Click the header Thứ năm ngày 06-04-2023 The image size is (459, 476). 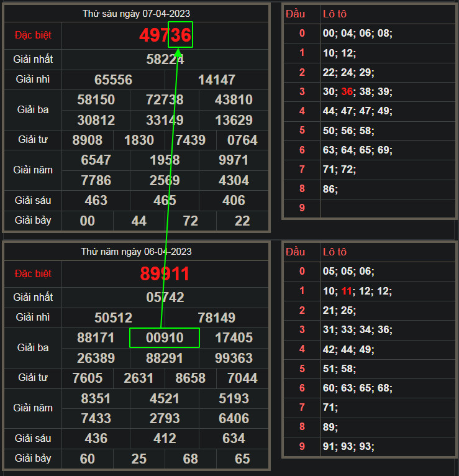[136, 252]
